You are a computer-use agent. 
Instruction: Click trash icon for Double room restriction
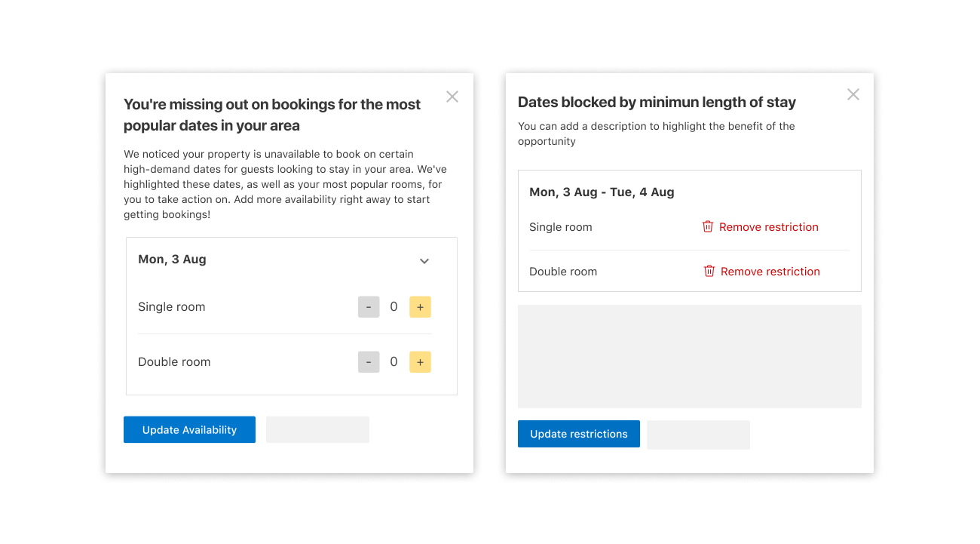coord(709,271)
